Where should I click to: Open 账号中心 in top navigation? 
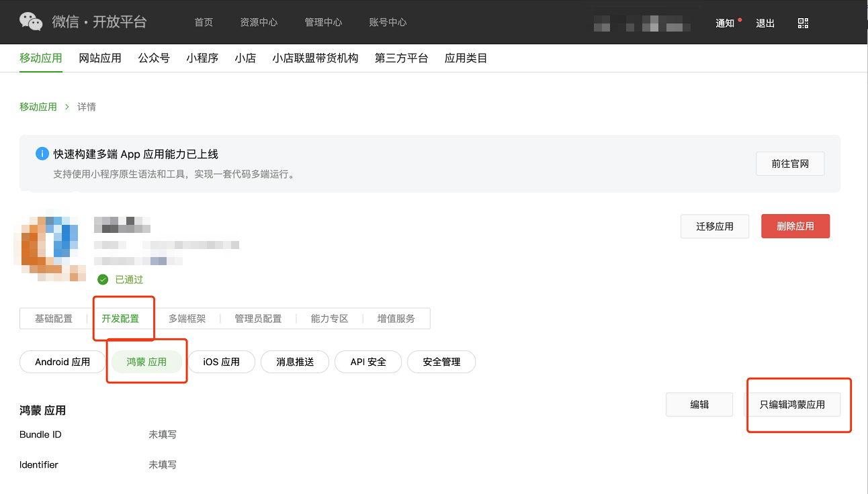click(x=388, y=22)
